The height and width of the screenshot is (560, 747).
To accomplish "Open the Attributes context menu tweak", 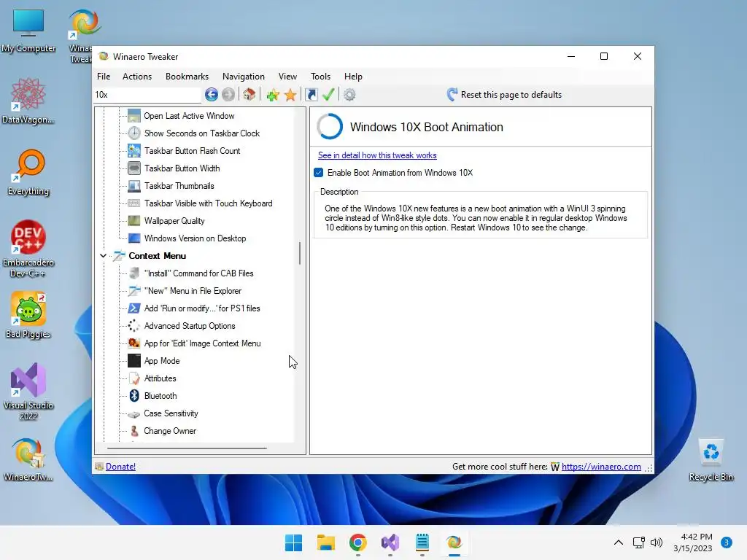I will [160, 378].
